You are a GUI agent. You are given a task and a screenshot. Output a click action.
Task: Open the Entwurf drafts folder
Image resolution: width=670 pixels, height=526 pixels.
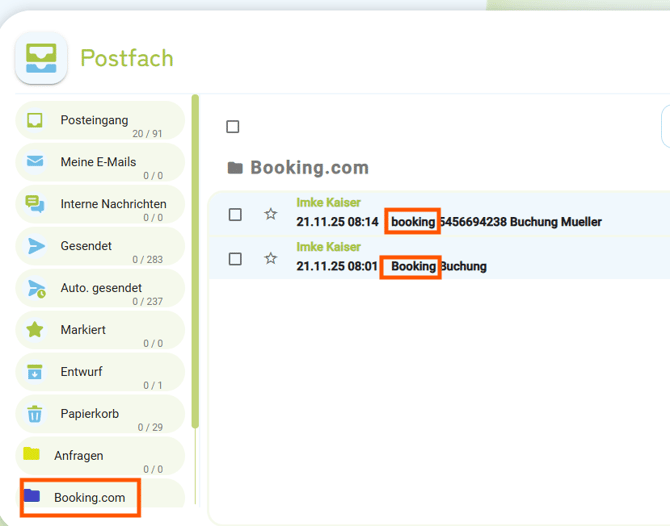100,372
